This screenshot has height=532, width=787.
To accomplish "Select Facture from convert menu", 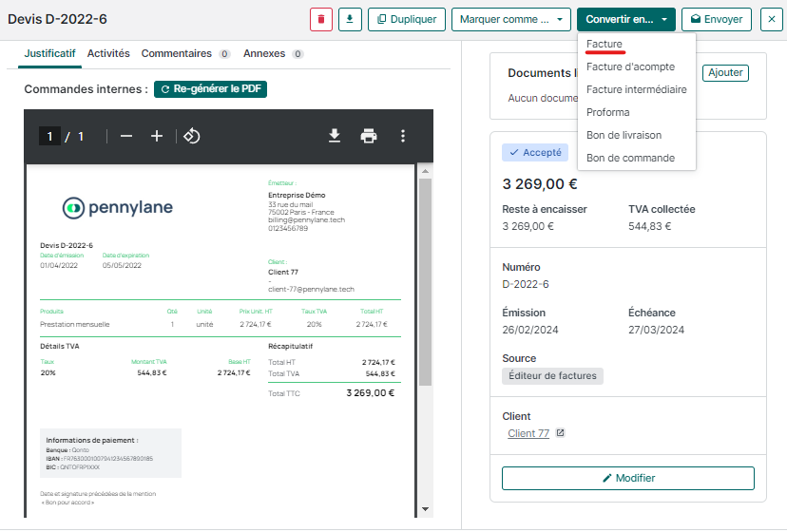I will [x=605, y=45].
